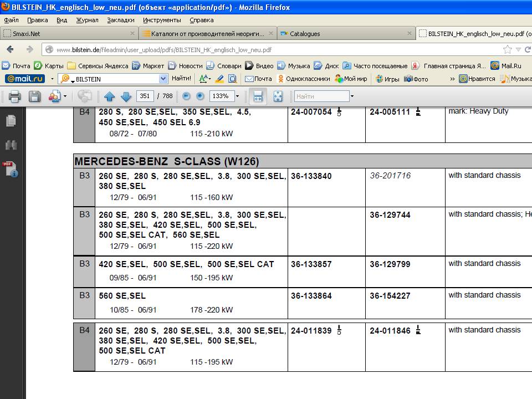Click the page number field showing 351
The width and height of the screenshot is (532, 399).
point(145,96)
